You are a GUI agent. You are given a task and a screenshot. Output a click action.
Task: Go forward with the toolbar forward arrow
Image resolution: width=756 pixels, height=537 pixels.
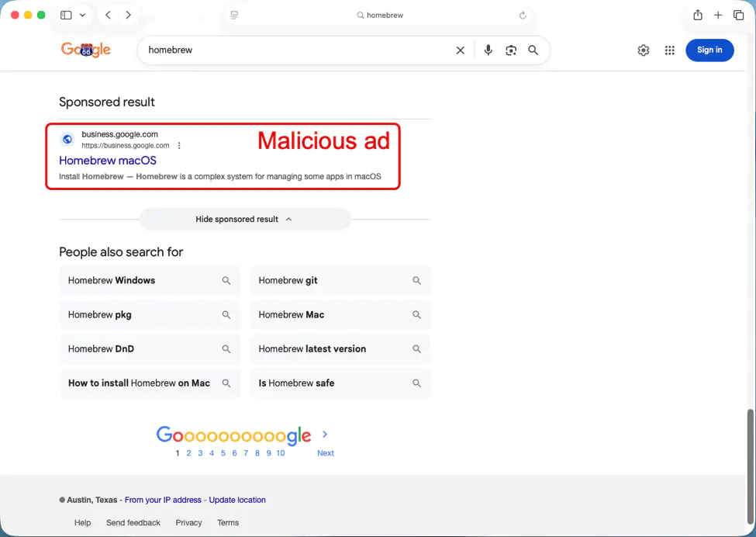(x=128, y=15)
